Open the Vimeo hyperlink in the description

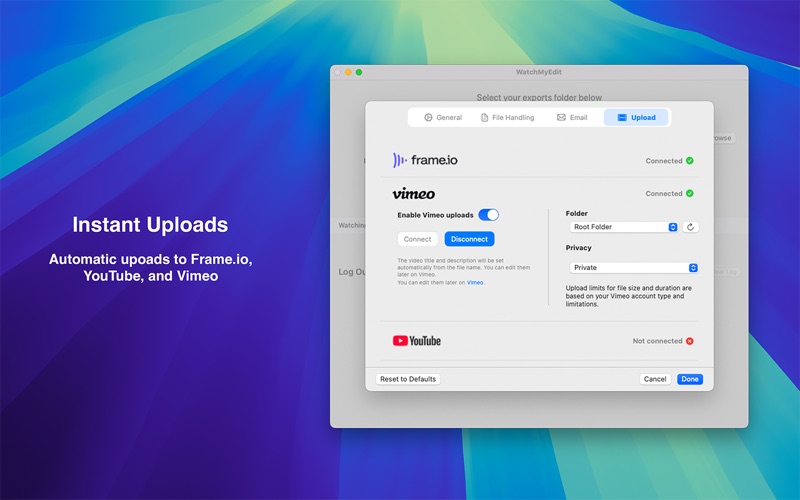click(475, 282)
